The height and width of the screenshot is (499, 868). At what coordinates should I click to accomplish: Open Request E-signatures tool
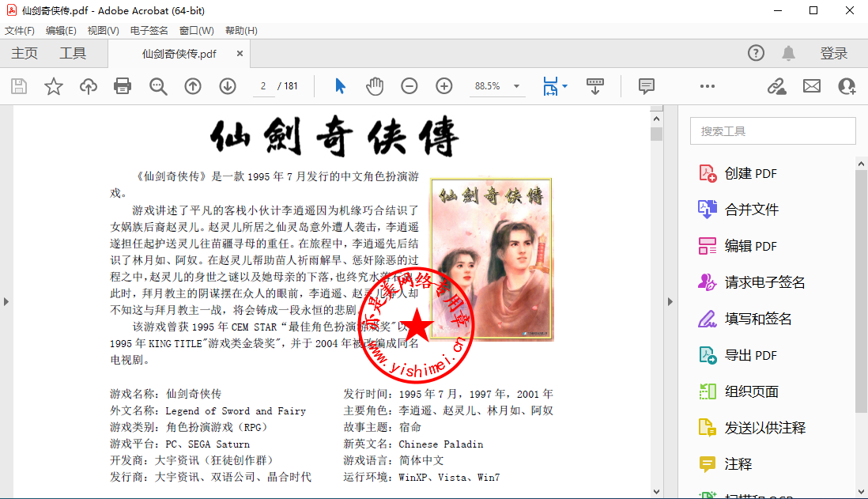click(x=752, y=282)
